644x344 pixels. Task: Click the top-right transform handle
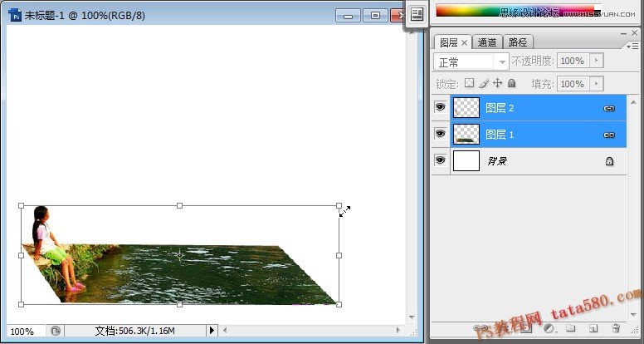(339, 205)
